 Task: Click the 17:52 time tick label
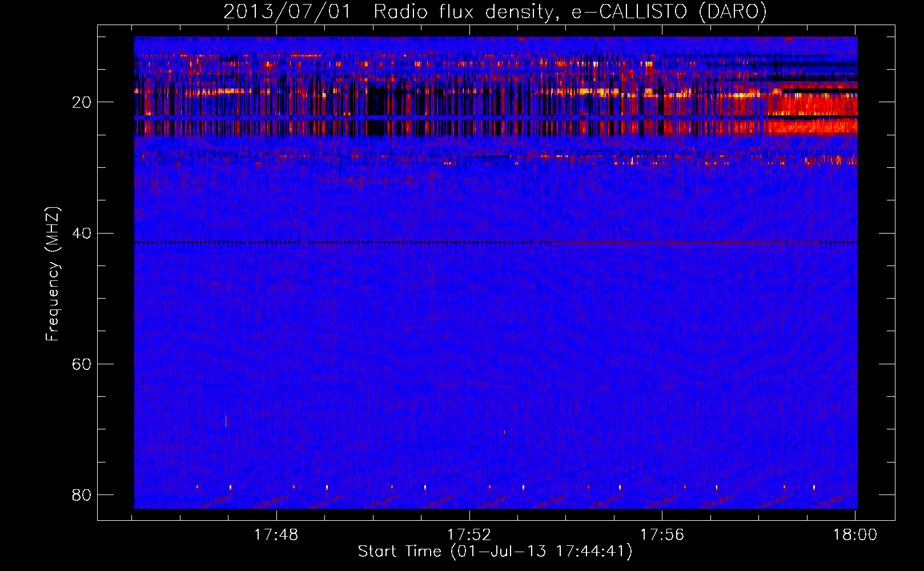tap(469, 535)
